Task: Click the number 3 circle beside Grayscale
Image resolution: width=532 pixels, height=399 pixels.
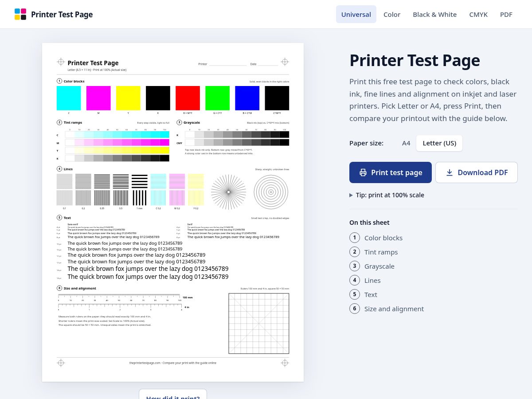Action: click(x=355, y=266)
